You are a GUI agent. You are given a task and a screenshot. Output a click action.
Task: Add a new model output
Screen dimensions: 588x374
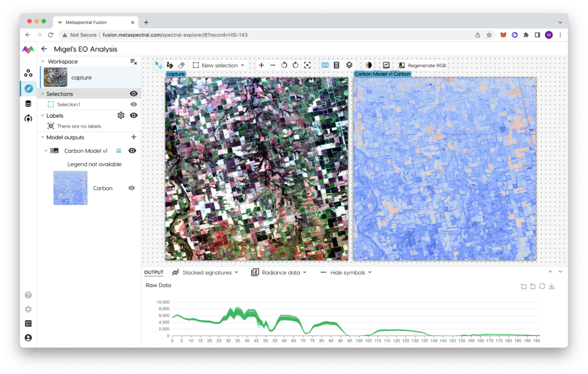pyautogui.click(x=134, y=137)
